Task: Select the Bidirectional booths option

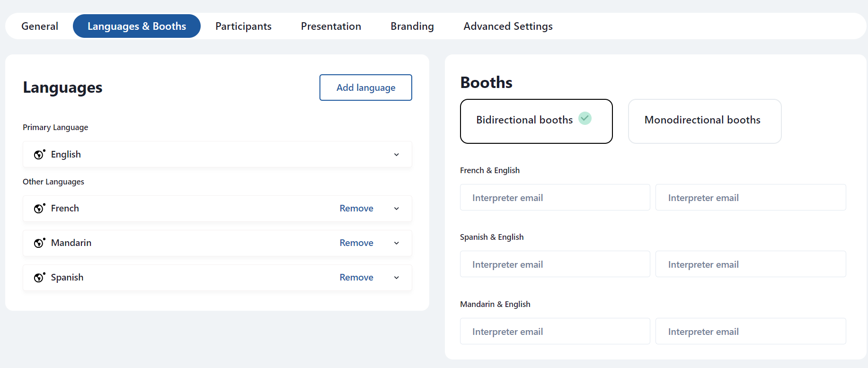Action: point(536,121)
